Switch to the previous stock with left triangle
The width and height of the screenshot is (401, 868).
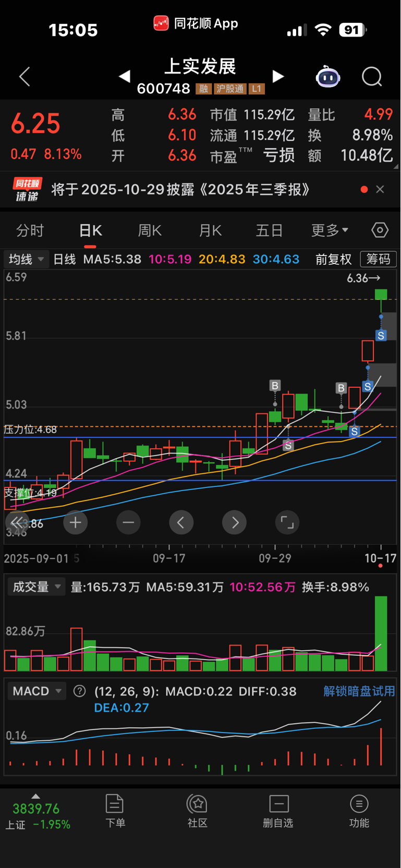124,77
